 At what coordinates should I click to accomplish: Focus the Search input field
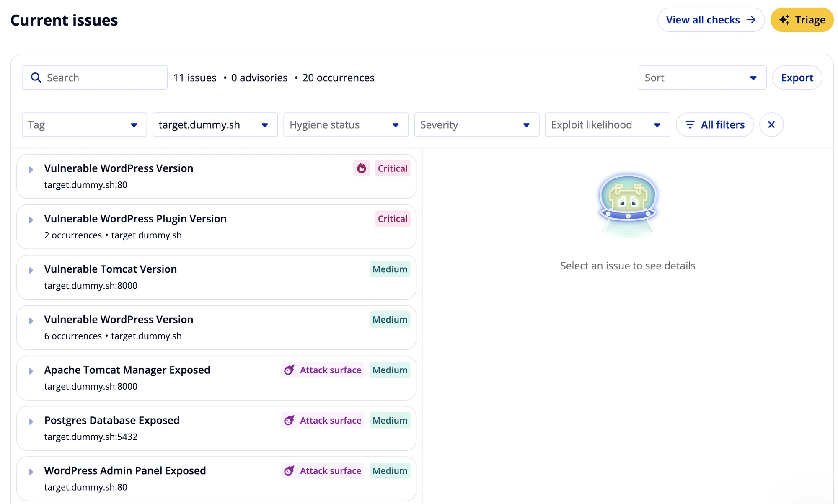(x=95, y=78)
